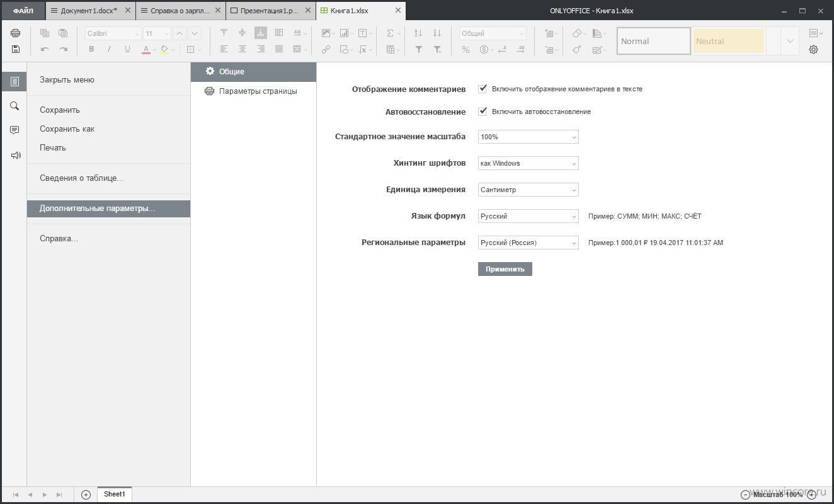Click the decrease decimal icon

503,49
